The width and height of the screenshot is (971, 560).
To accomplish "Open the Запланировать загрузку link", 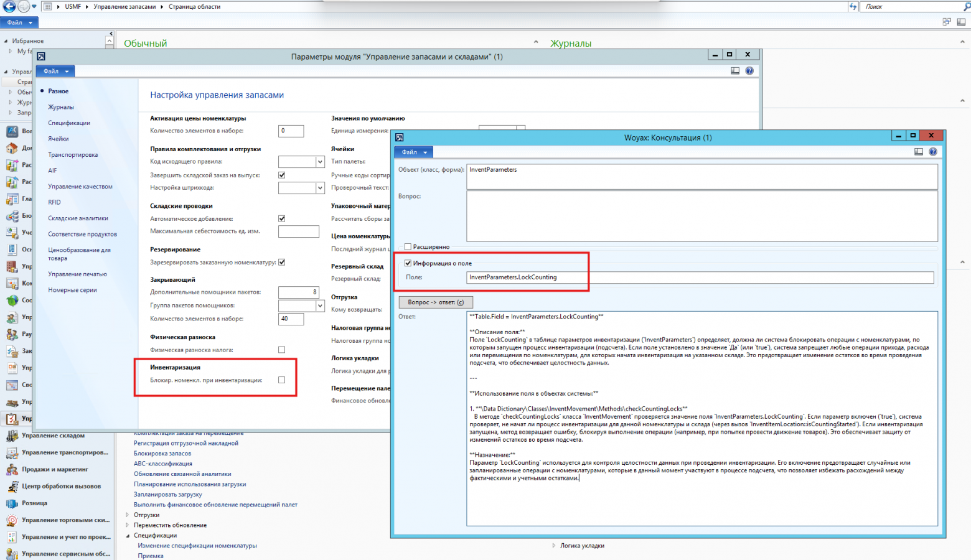I will coord(168,495).
